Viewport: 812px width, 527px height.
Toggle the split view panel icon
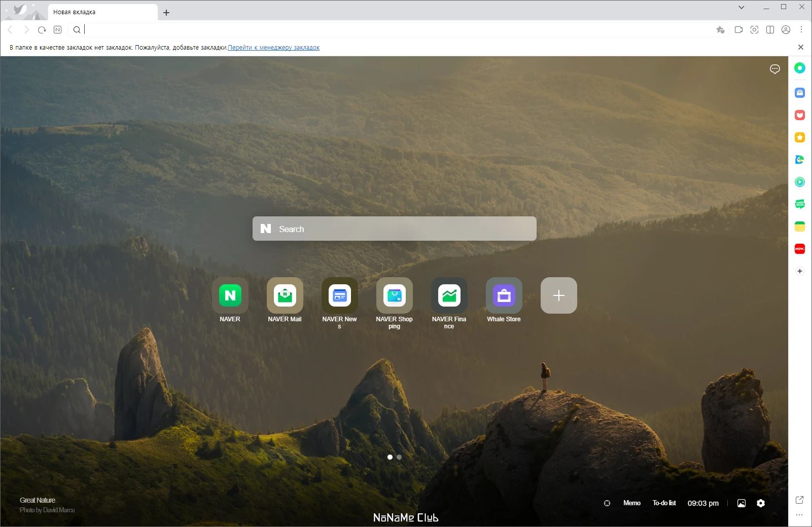[770, 30]
